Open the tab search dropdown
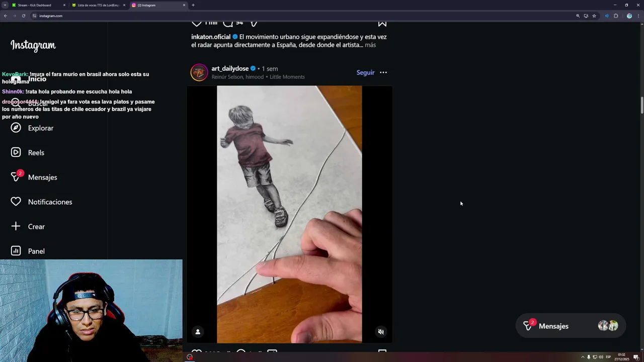The height and width of the screenshot is (362, 644). click(5, 5)
